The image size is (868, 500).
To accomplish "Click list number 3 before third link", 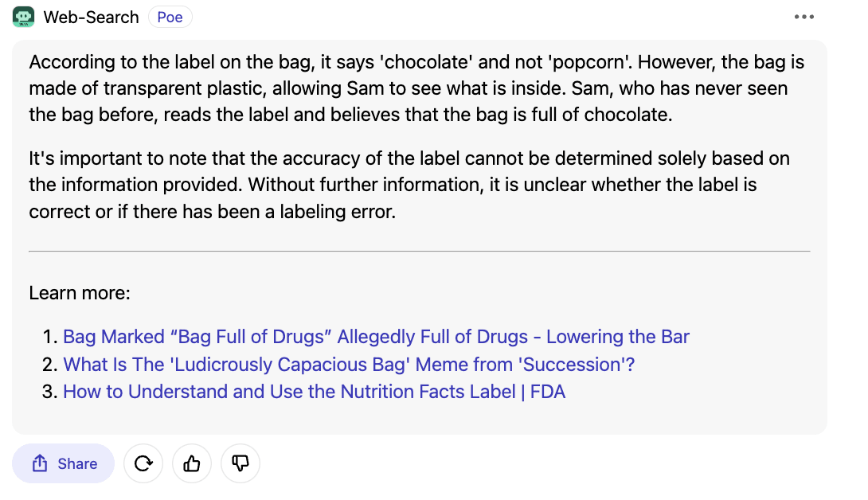I will tap(49, 392).
